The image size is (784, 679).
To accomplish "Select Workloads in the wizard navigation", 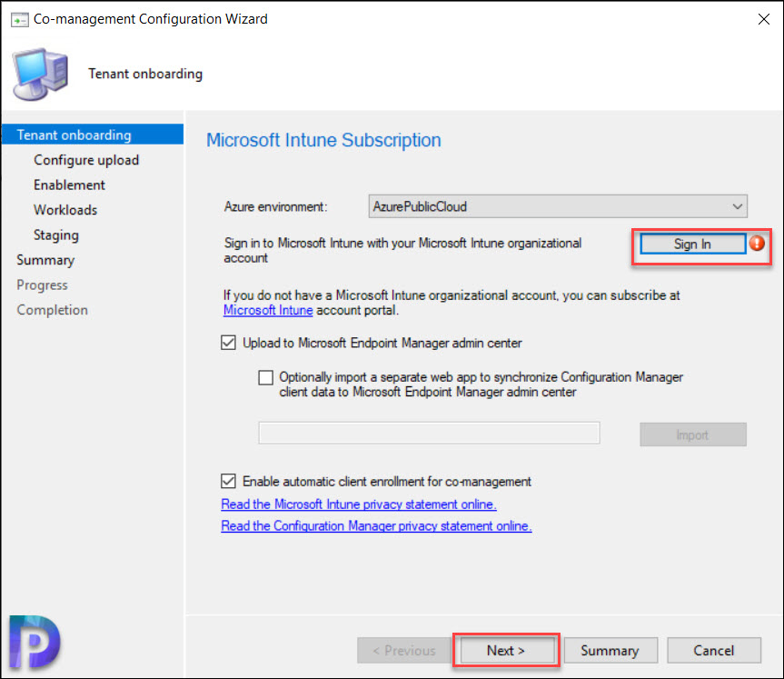I will pos(65,210).
